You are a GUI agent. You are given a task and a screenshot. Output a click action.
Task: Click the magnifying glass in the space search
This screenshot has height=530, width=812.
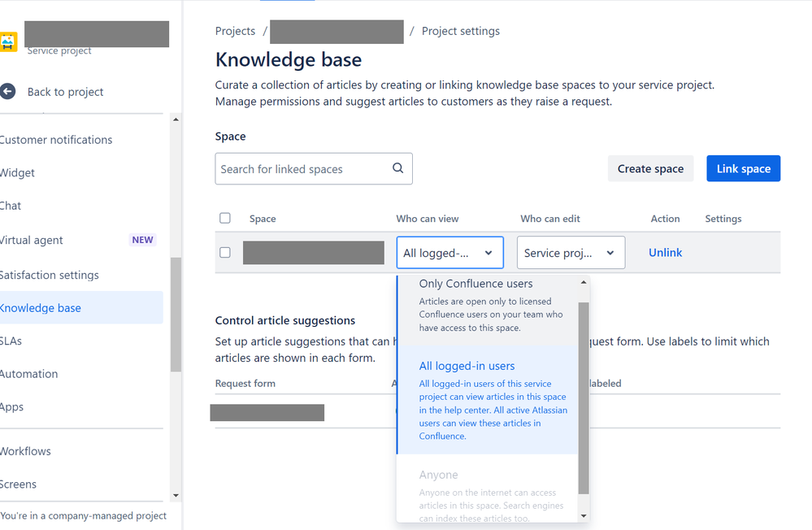point(397,168)
